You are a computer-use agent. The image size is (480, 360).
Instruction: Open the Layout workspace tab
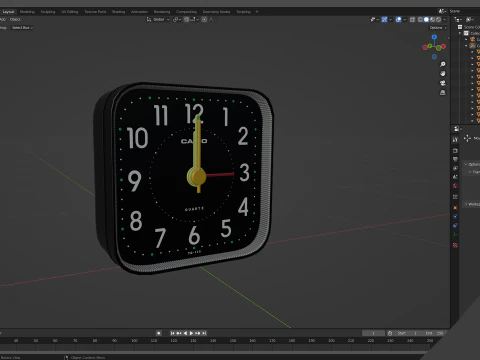point(8,12)
